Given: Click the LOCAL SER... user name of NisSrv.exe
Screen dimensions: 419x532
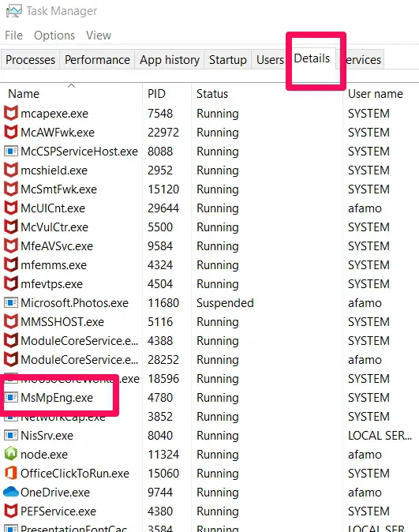Looking at the screenshot, I should coord(380,435).
